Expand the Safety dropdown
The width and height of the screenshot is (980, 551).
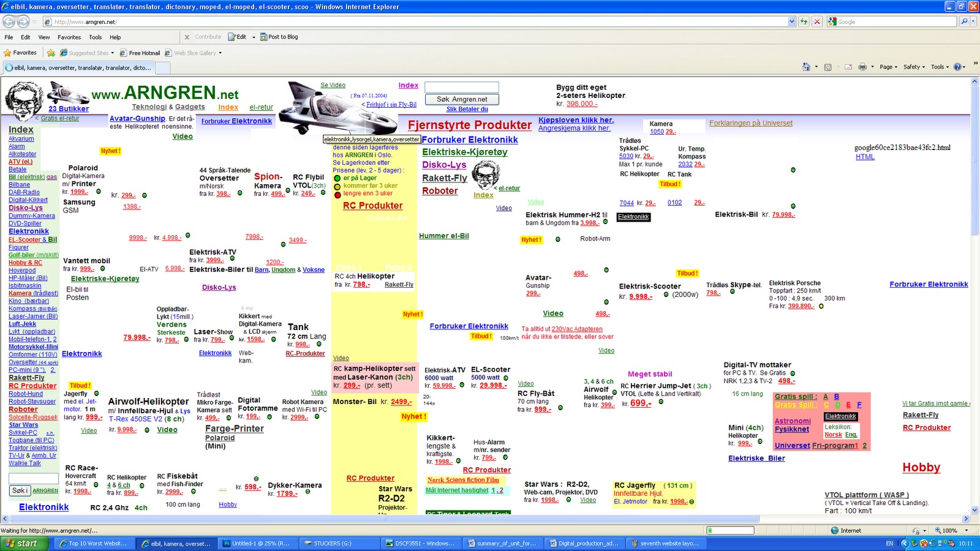pyautogui.click(x=914, y=66)
